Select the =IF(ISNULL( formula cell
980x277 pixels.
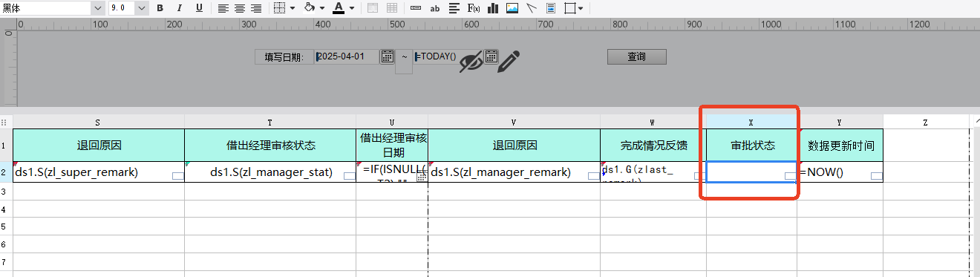coord(392,172)
